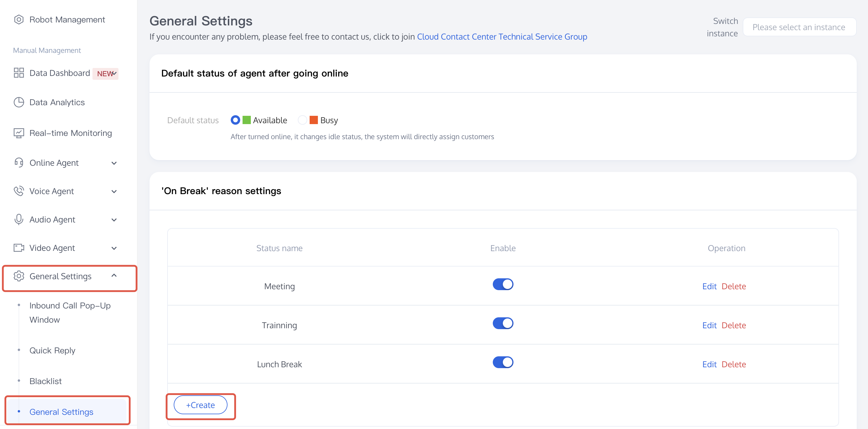The height and width of the screenshot is (429, 868).
Task: Click the Video Agent camera icon
Action: pos(19,248)
